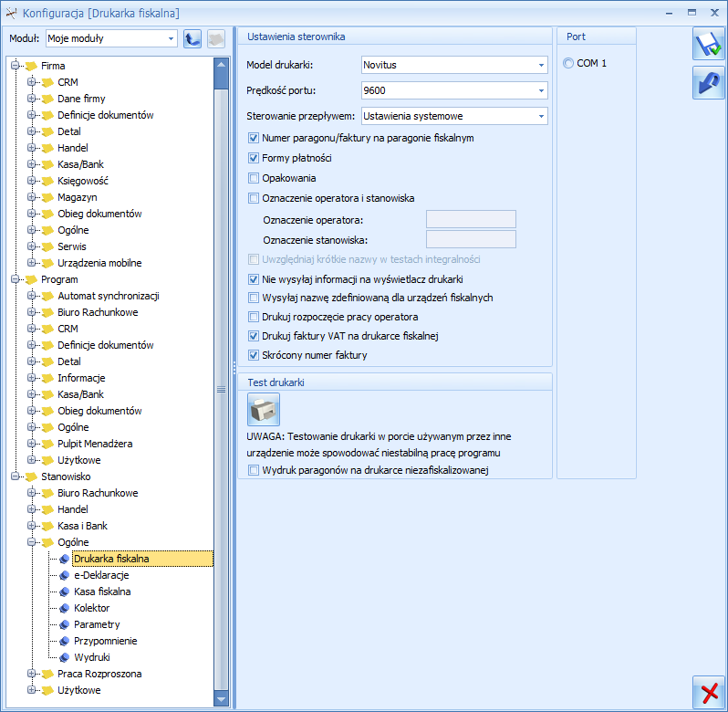728x712 pixels.
Task: Click the Pulpit Menadżera folder icon
Action: [x=47, y=444]
